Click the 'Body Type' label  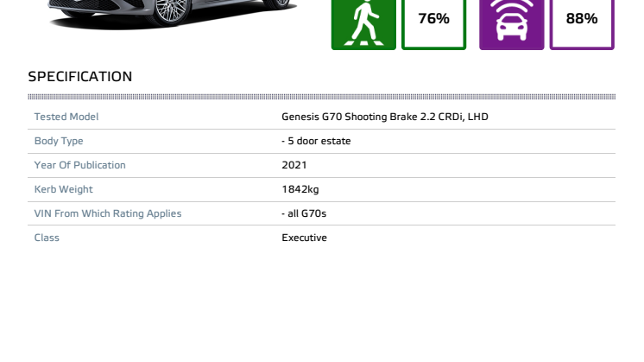pyautogui.click(x=59, y=141)
